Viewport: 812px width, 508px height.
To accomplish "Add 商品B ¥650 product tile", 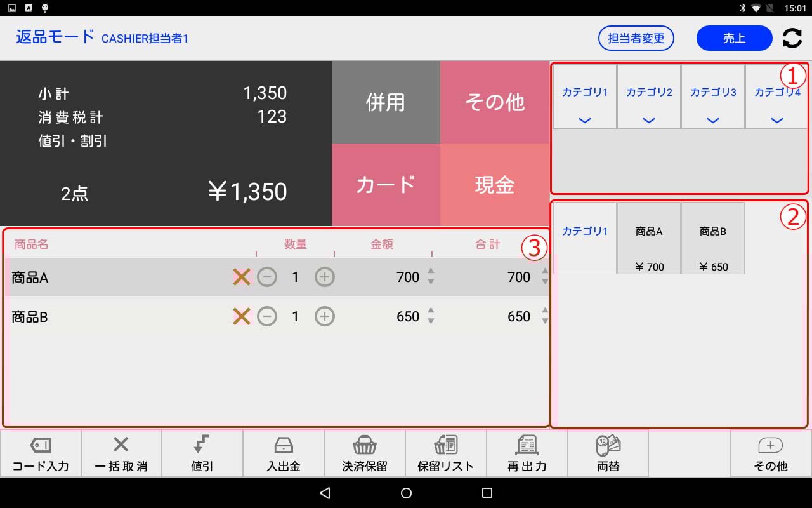I will coord(713,238).
